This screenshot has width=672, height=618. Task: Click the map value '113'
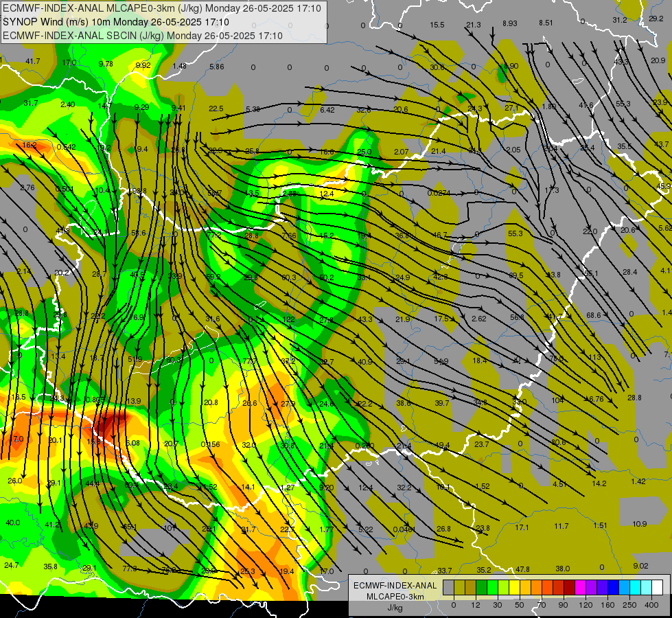click(x=595, y=357)
